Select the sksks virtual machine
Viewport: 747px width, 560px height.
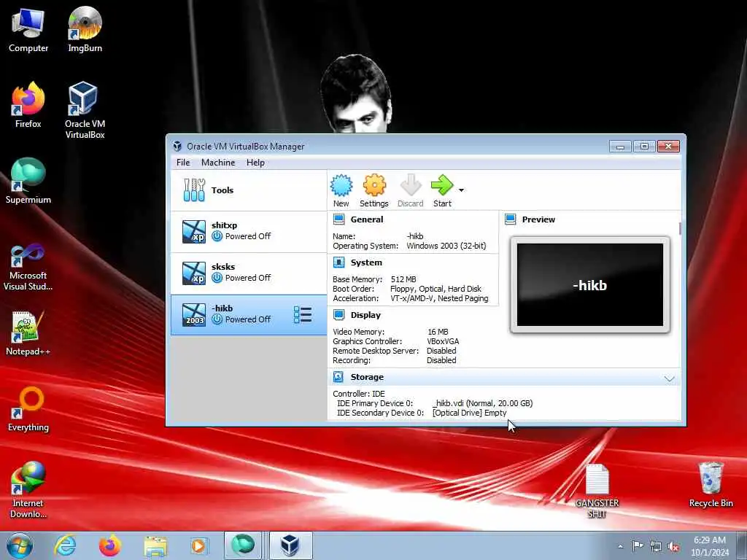249,273
